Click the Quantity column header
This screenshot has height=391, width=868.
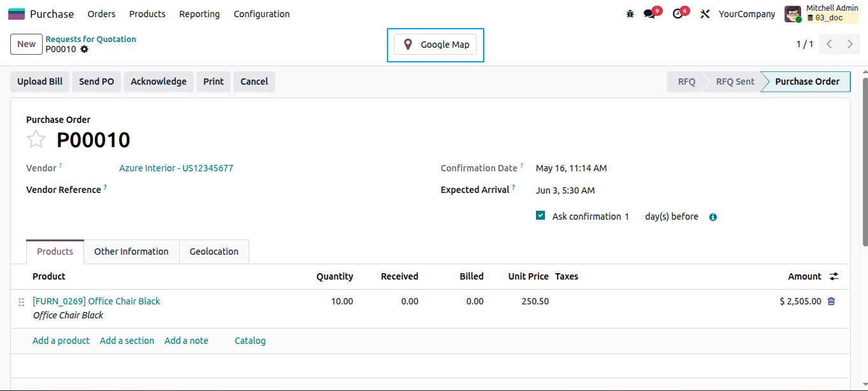click(335, 276)
